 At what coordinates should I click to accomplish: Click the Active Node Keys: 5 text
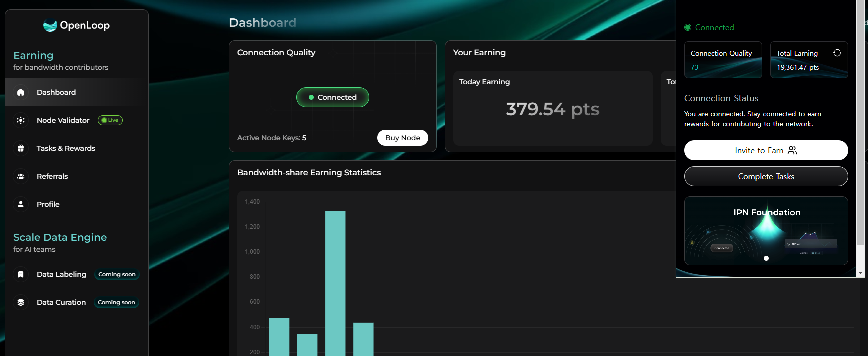(272, 138)
